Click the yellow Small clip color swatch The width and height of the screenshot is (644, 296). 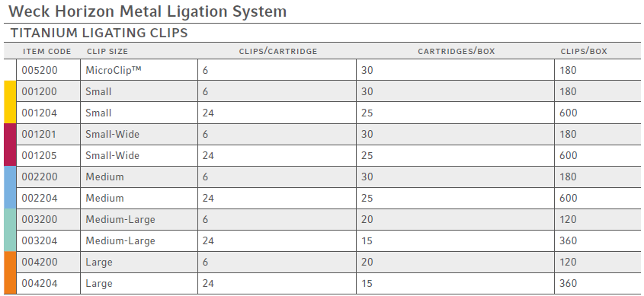(x=10, y=102)
